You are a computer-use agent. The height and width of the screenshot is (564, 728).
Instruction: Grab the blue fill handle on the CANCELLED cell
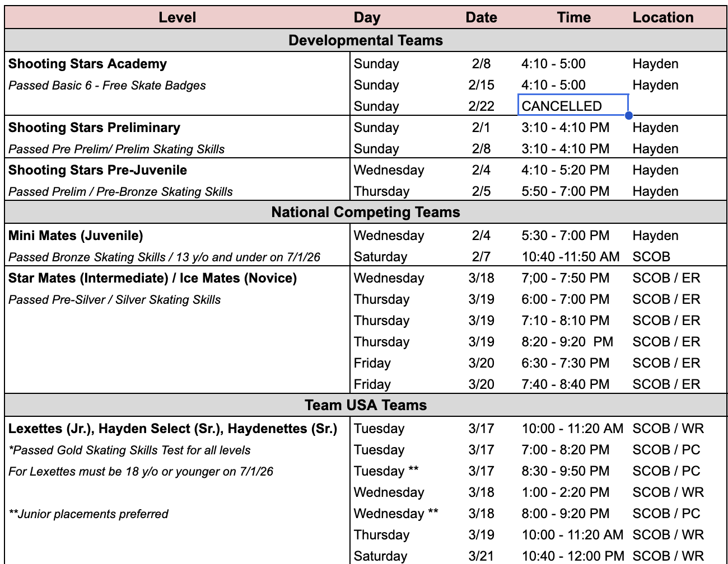point(628,115)
